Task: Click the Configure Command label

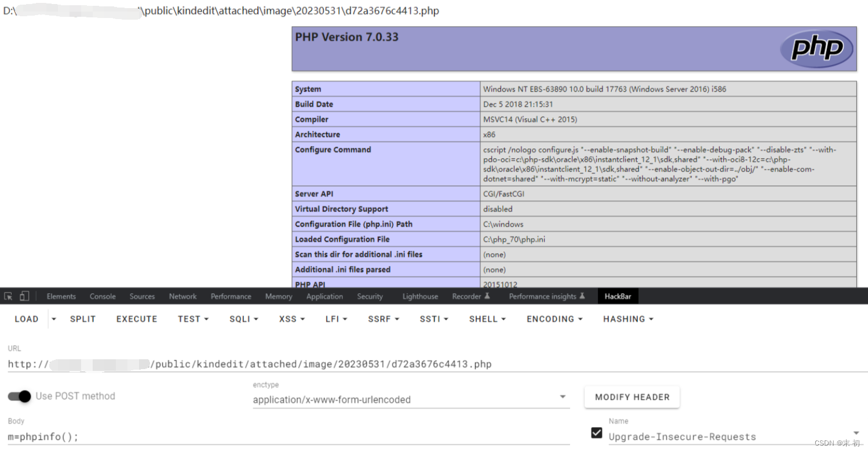Action: click(x=333, y=150)
